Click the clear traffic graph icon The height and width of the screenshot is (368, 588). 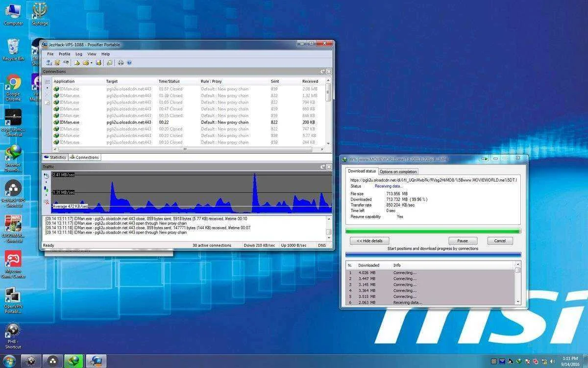click(47, 202)
